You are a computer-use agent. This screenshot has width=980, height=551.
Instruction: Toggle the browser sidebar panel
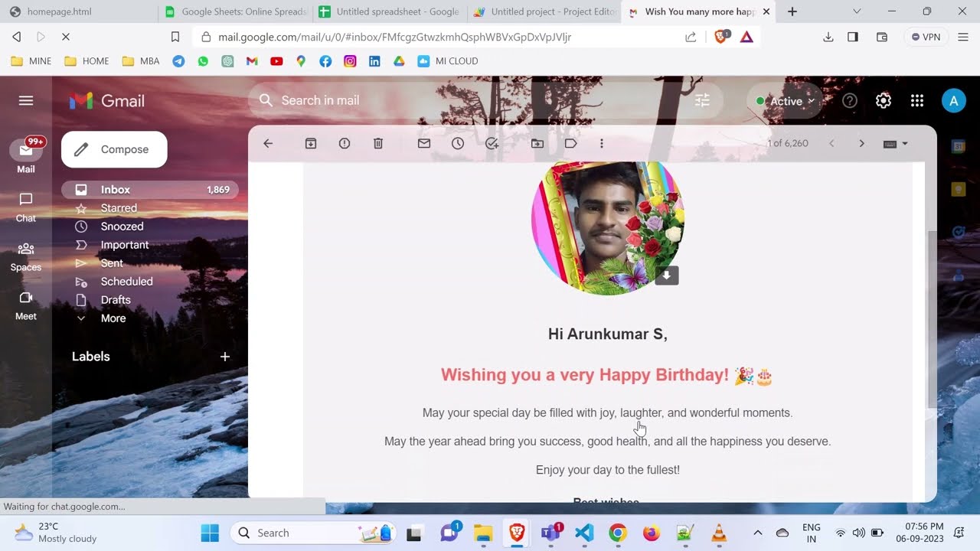pos(853,37)
